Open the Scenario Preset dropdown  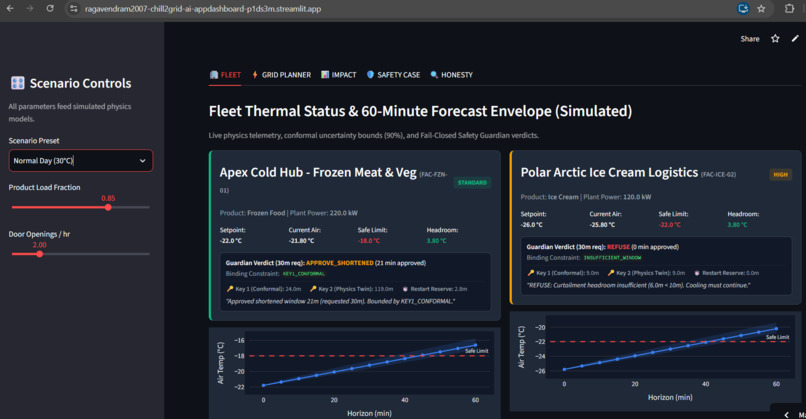pos(81,161)
